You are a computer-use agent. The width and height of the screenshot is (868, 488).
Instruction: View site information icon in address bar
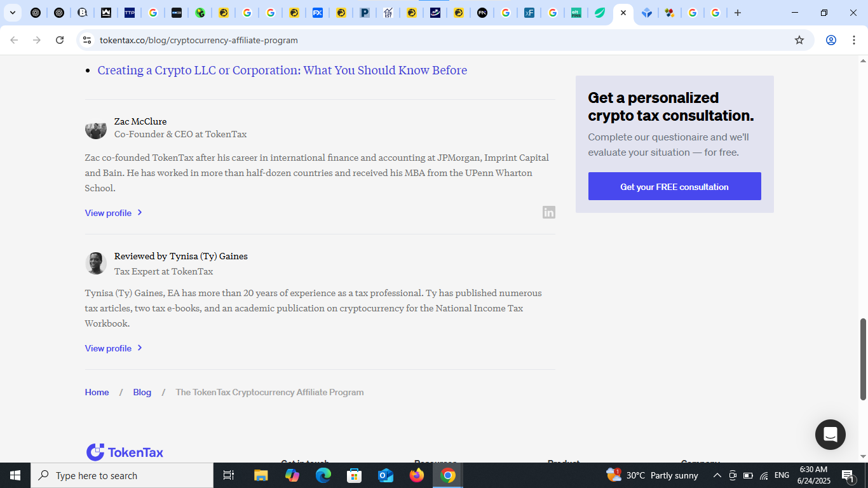coord(87,40)
